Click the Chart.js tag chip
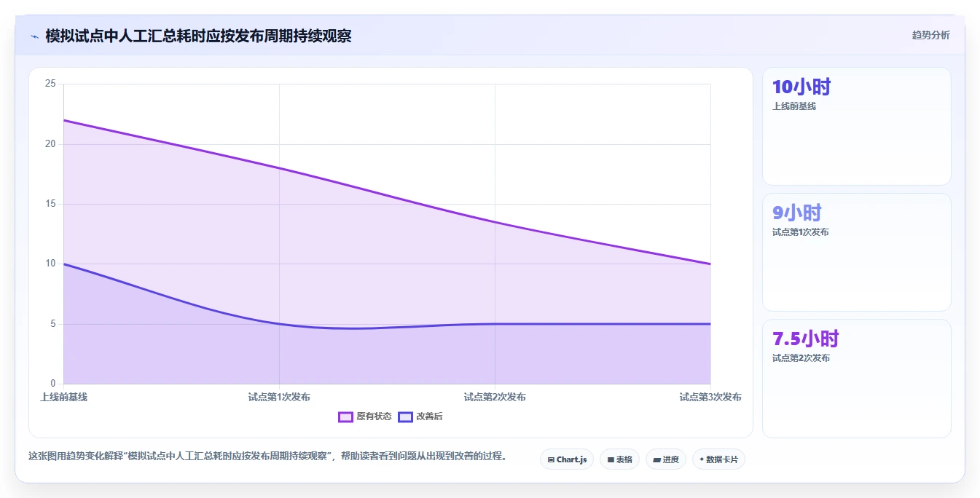The width and height of the screenshot is (980, 498). [x=567, y=459]
